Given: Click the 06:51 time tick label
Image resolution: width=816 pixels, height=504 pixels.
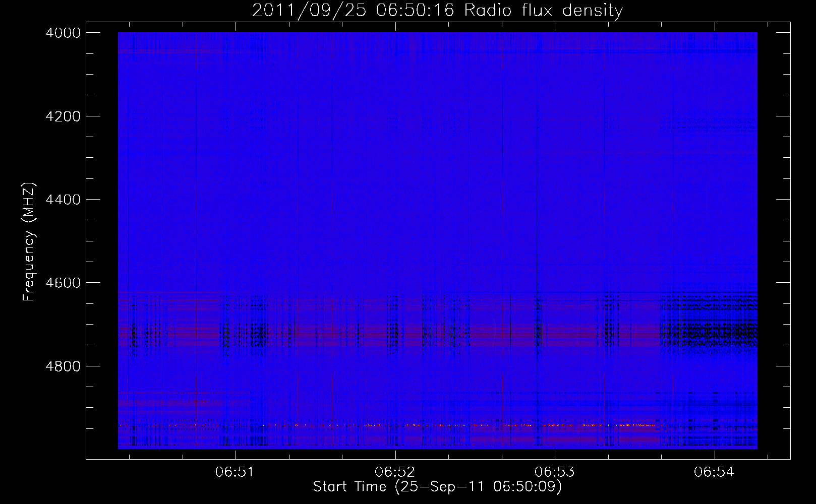Looking at the screenshot, I should (235, 472).
